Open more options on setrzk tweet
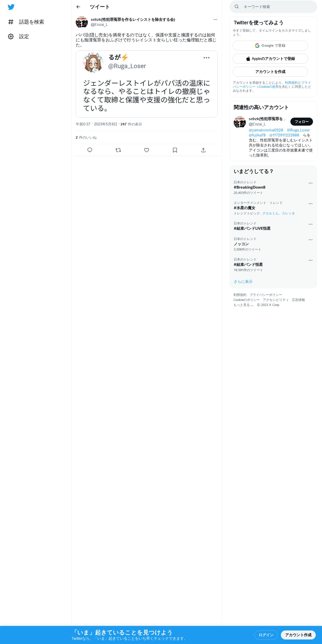 pyautogui.click(x=215, y=20)
